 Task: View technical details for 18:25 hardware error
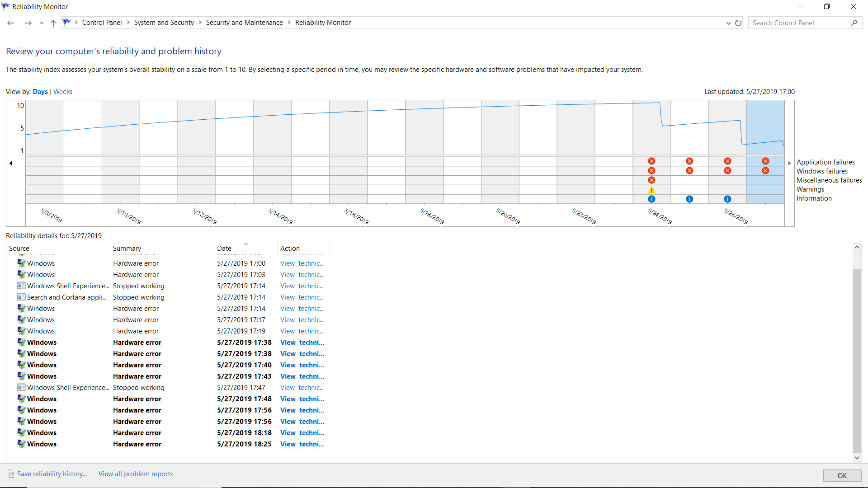click(302, 444)
